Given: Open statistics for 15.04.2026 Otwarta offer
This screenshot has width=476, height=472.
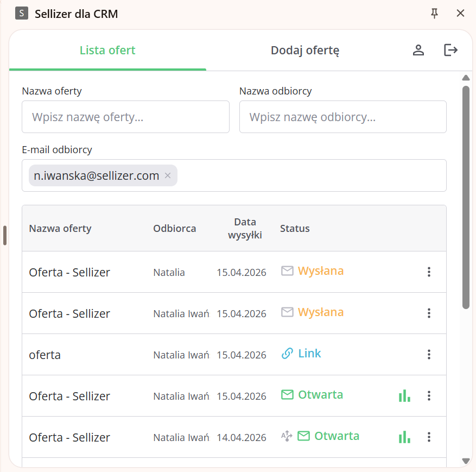Looking at the screenshot, I should tap(404, 396).
